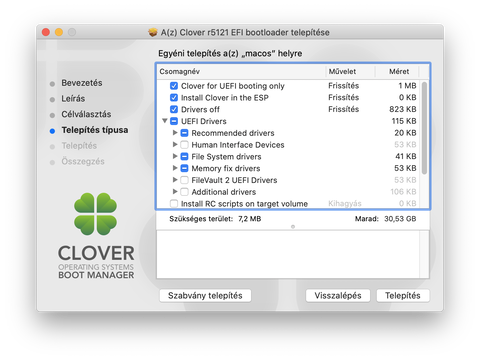Viewport: 480px width, 360px height.
Task: Minimize the installer with yellow button
Action: pyautogui.click(x=59, y=32)
